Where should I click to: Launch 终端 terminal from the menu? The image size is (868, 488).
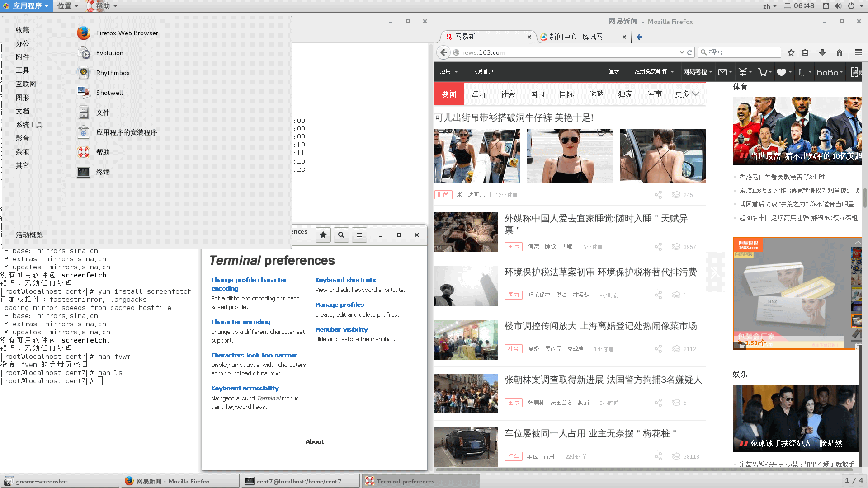[x=93, y=172]
